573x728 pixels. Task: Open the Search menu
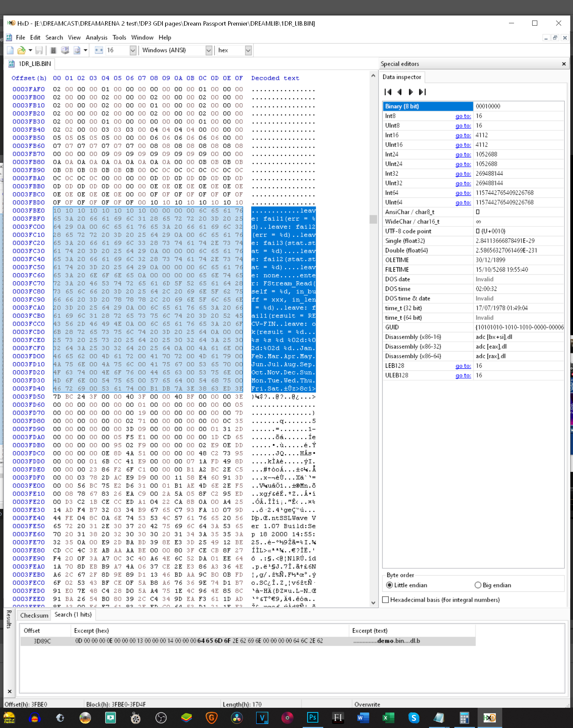click(54, 37)
